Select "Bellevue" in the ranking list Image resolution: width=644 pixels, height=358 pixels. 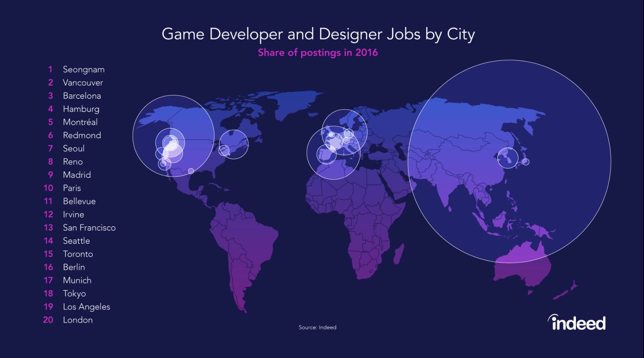pos(79,201)
